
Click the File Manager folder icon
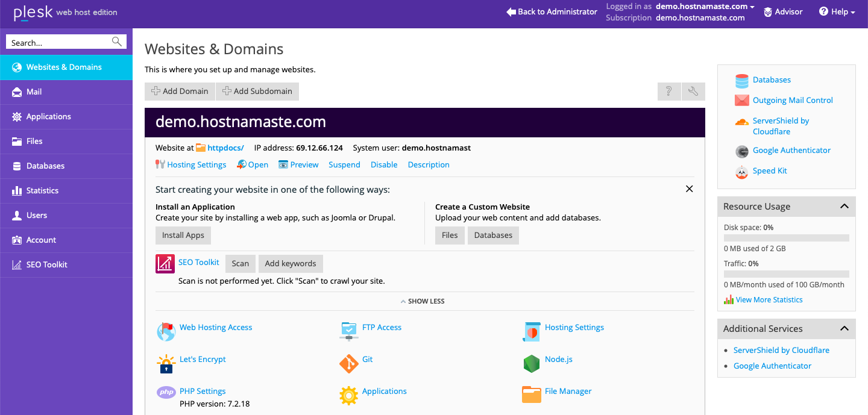click(x=531, y=395)
